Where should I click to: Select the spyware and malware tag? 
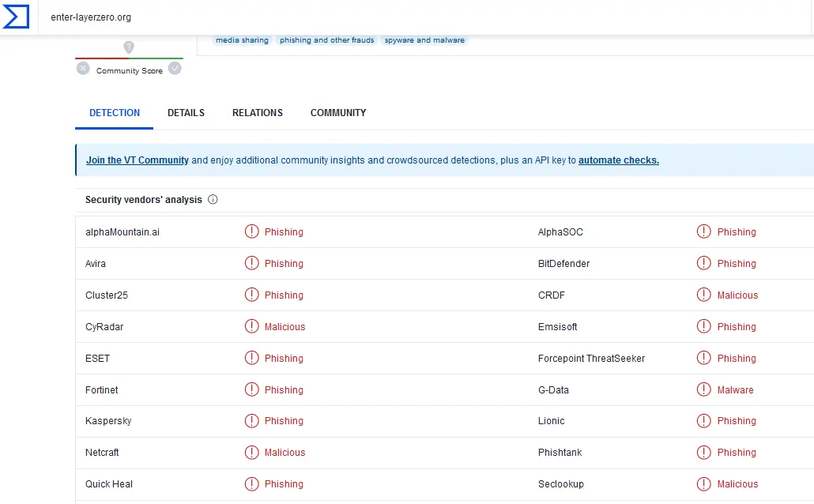coord(424,40)
